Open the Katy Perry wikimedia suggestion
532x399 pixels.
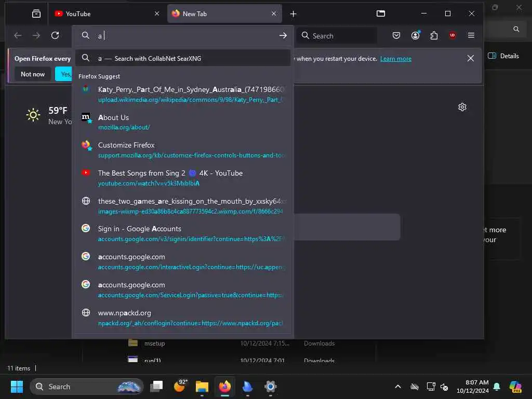click(182, 95)
